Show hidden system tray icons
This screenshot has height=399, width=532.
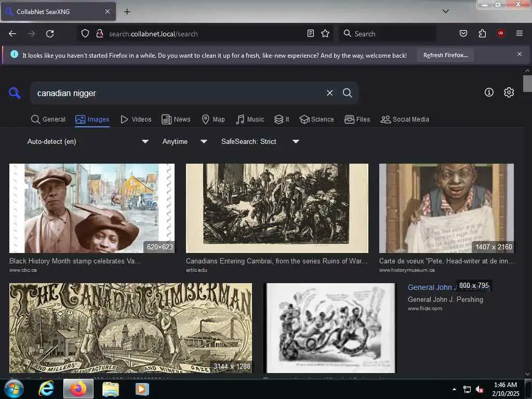[454, 389]
